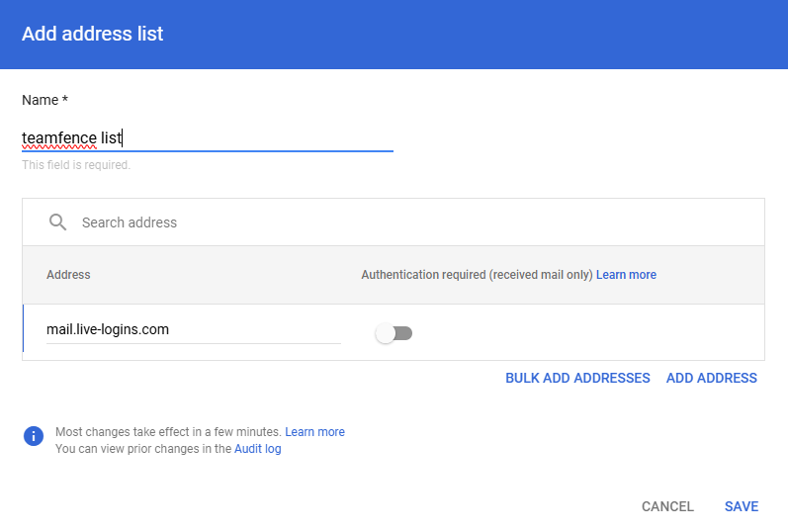Open Learn more beside Authentication required
Viewport: 788px width, 532px height.
click(626, 275)
